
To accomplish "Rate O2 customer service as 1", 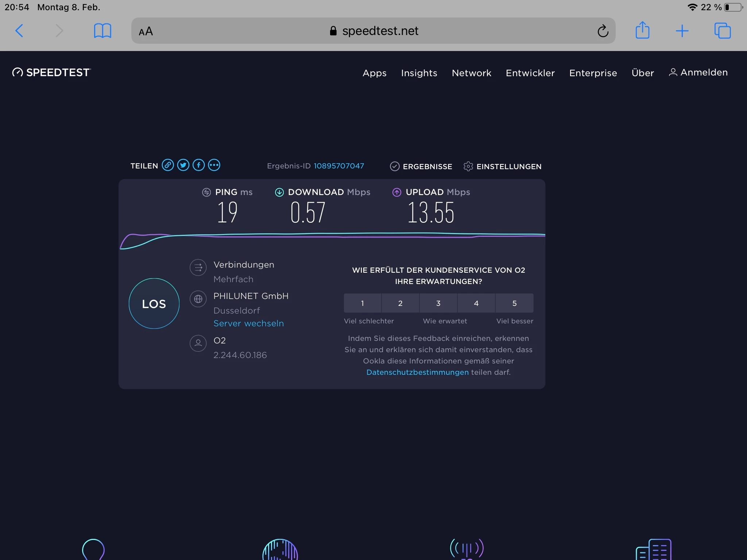I will [x=362, y=303].
